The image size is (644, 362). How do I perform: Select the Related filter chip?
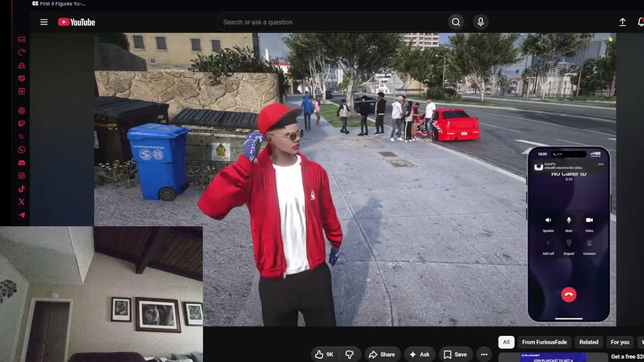pyautogui.click(x=589, y=342)
